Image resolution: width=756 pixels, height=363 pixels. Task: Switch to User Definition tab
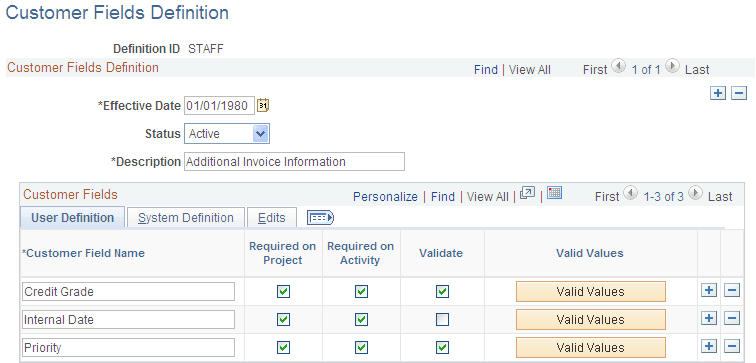[x=72, y=218]
